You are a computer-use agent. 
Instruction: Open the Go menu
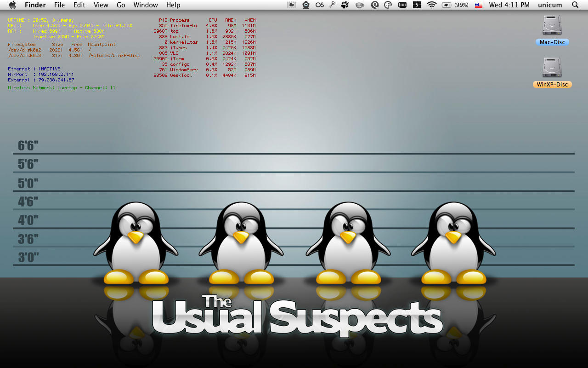click(121, 5)
